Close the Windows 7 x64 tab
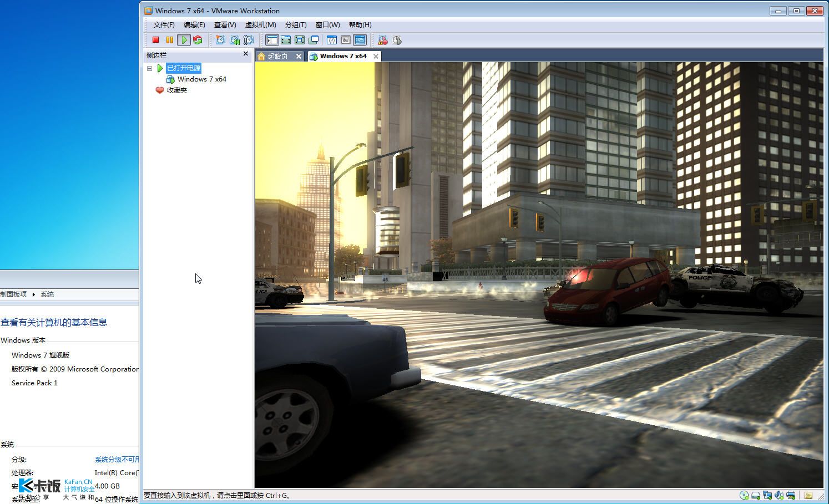The height and width of the screenshot is (504, 829). tap(376, 56)
